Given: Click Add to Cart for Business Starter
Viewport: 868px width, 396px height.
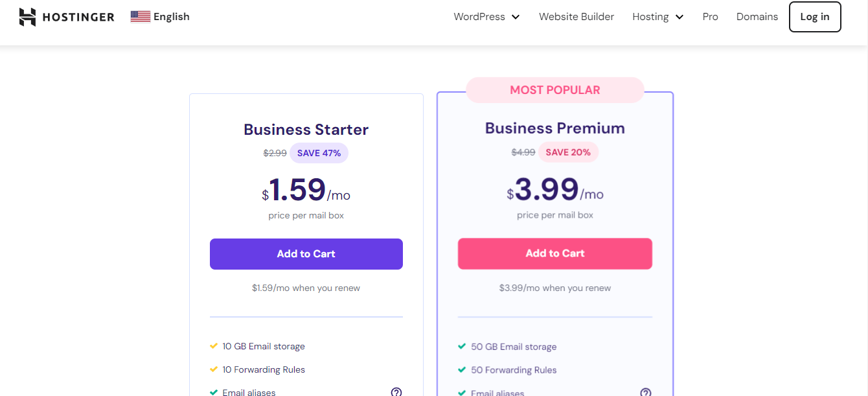Looking at the screenshot, I should coord(306,253).
